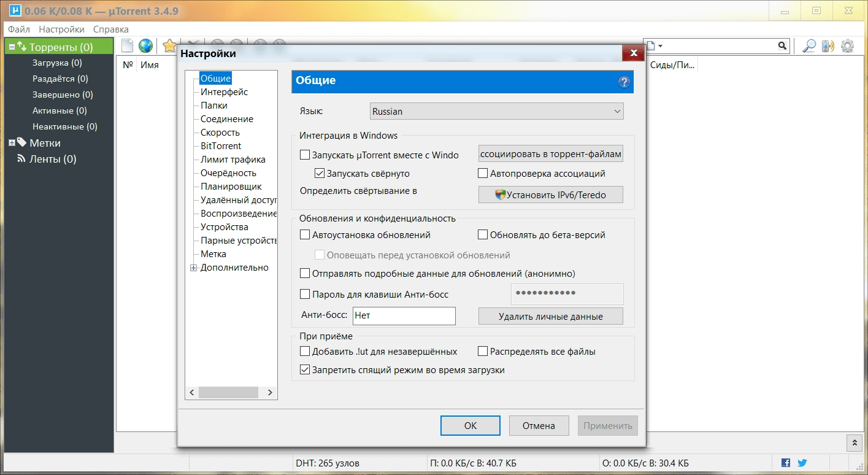
Task: Open the Twitter icon in the status bar
Action: (801, 463)
